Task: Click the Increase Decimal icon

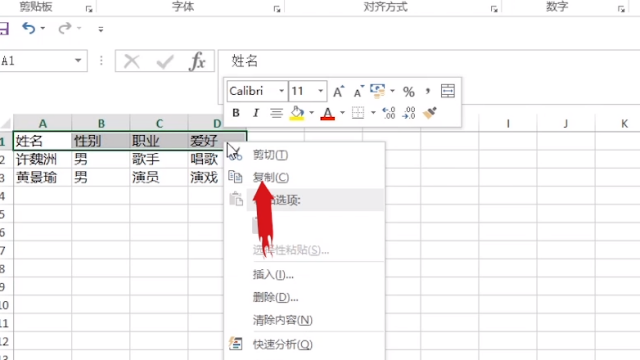Action: pyautogui.click(x=389, y=113)
